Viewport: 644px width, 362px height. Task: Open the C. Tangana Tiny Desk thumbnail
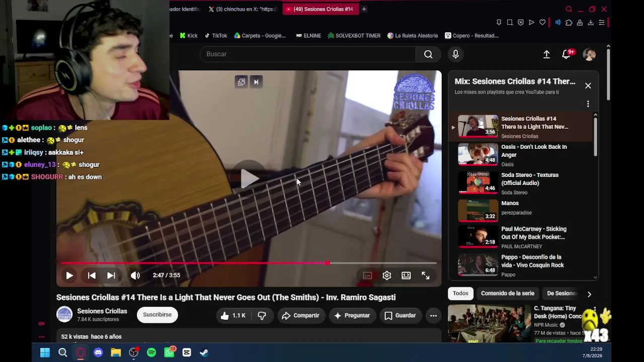(x=489, y=323)
